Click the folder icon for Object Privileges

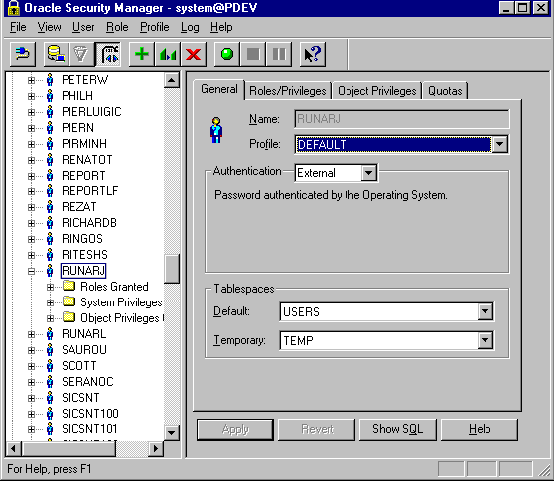click(69, 317)
